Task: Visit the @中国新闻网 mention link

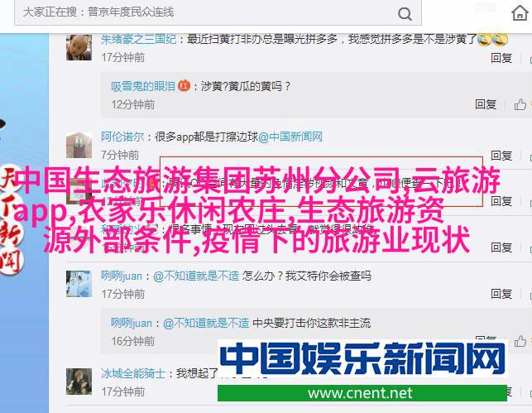Action: [290, 137]
